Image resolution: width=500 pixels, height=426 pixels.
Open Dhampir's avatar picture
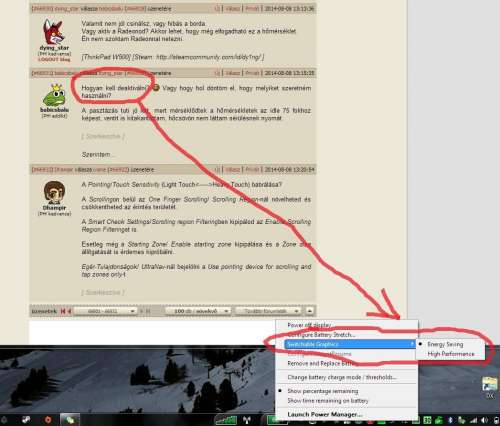tap(54, 192)
